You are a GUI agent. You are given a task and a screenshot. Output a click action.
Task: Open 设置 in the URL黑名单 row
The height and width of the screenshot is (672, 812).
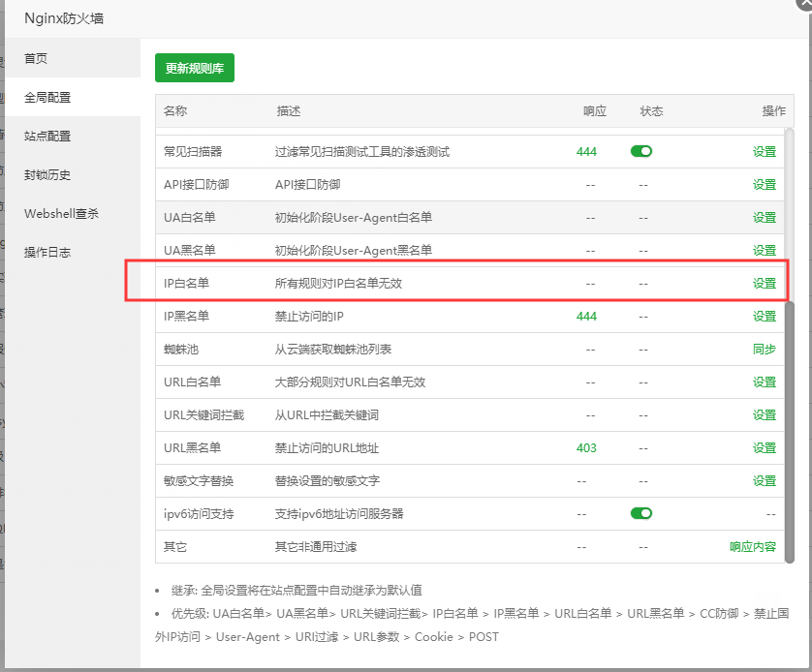pos(765,448)
